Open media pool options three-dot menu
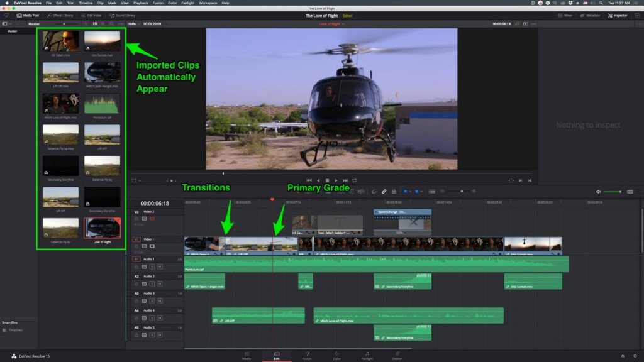The image size is (644, 362). [x=121, y=24]
